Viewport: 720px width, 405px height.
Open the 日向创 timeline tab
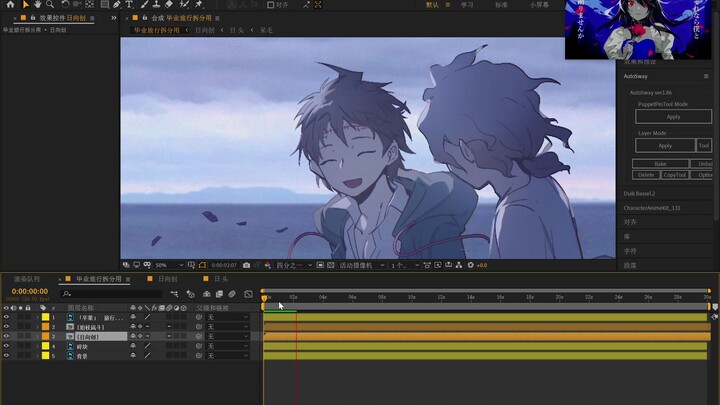168,279
